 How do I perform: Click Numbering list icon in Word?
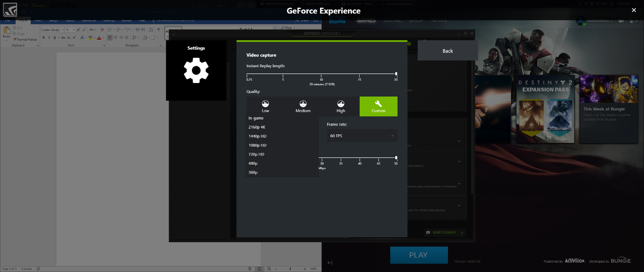(119, 30)
